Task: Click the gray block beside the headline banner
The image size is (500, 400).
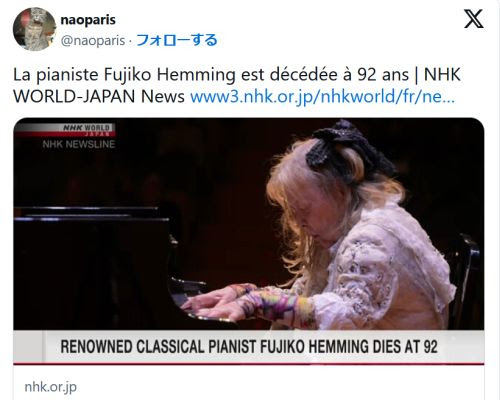Action: (x=28, y=347)
